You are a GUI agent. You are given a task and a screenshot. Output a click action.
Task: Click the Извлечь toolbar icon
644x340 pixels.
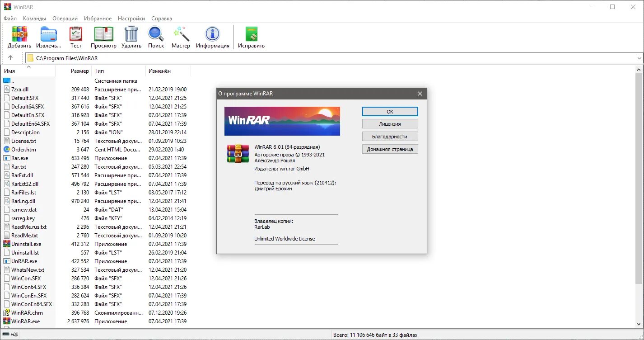point(49,34)
